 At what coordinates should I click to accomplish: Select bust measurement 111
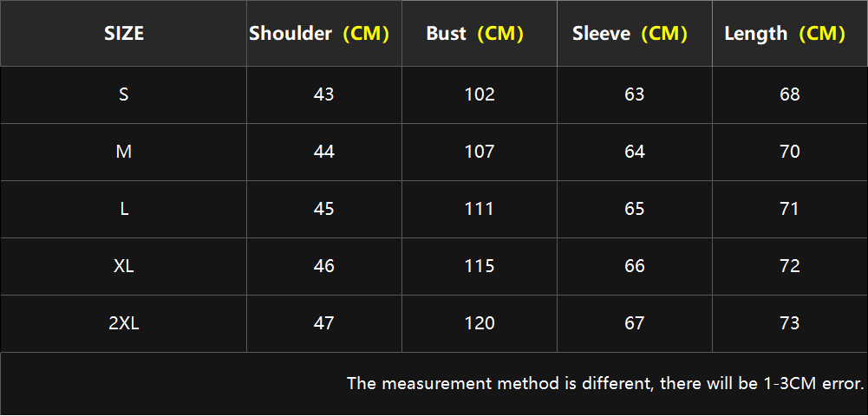480,210
